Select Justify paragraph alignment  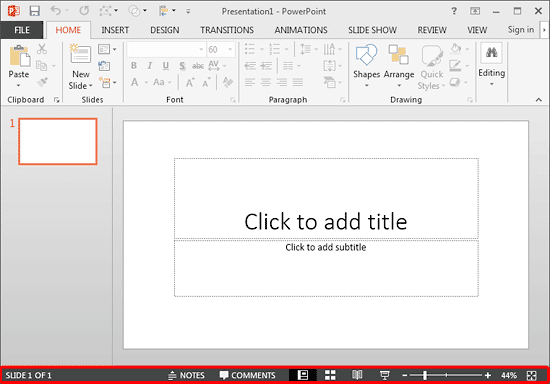coord(298,82)
